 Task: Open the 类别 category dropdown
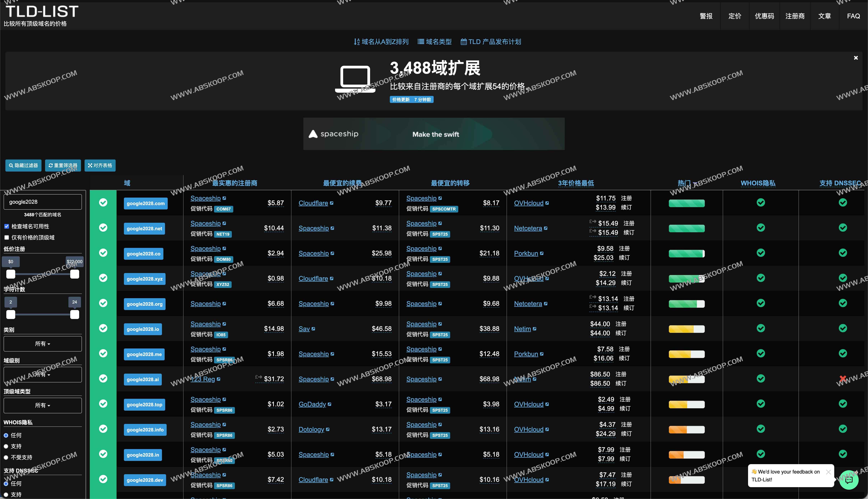click(43, 344)
